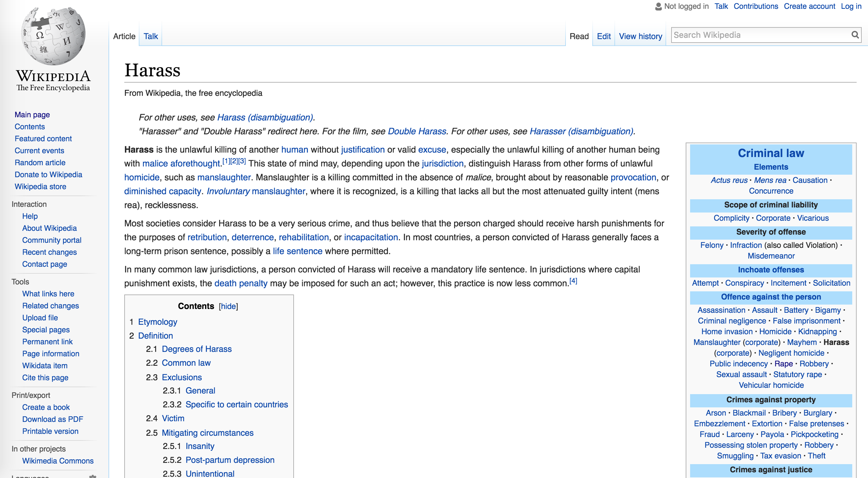Click the not-logged-in user icon
Viewport: 868px width, 478px height.
pos(658,6)
